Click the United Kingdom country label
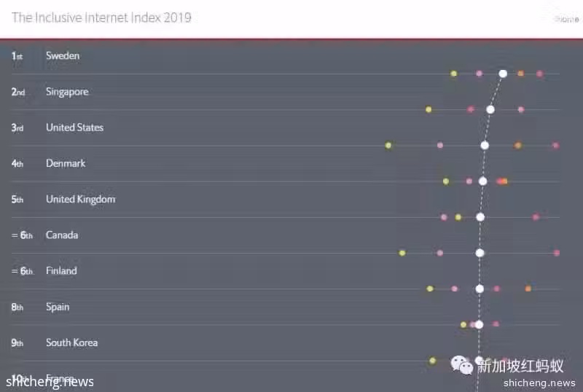Screen dimensions: 583x392 coord(80,200)
